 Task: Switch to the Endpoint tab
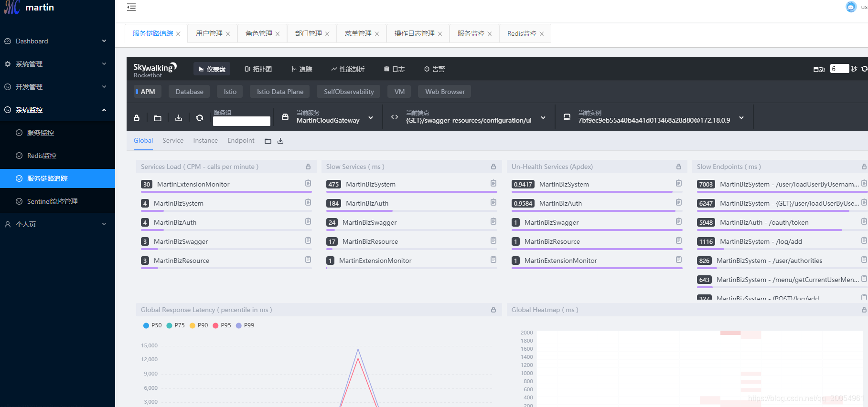tap(241, 140)
